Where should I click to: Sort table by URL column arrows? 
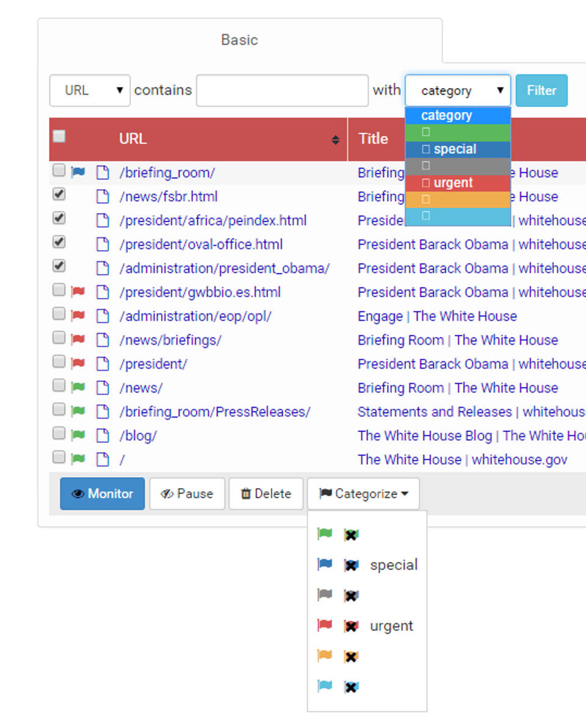click(335, 140)
